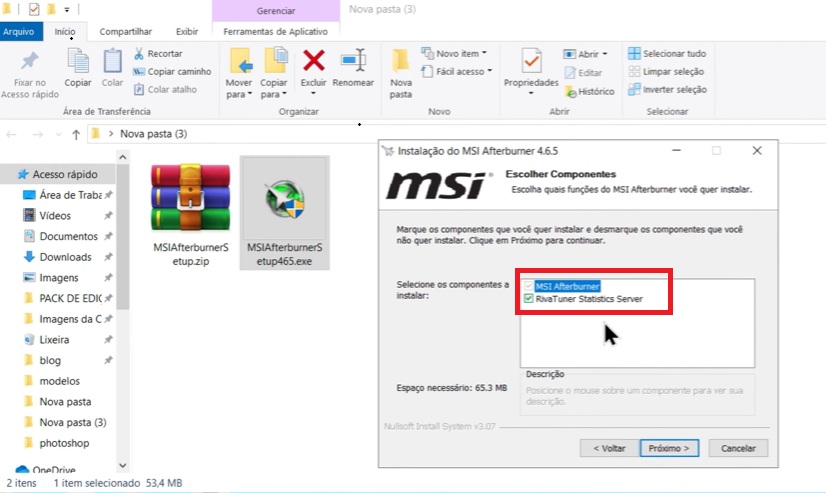Screen dimensions: 826x493
Task: Toggle RivaTuner Statistics Server checkbox
Action: coord(528,299)
